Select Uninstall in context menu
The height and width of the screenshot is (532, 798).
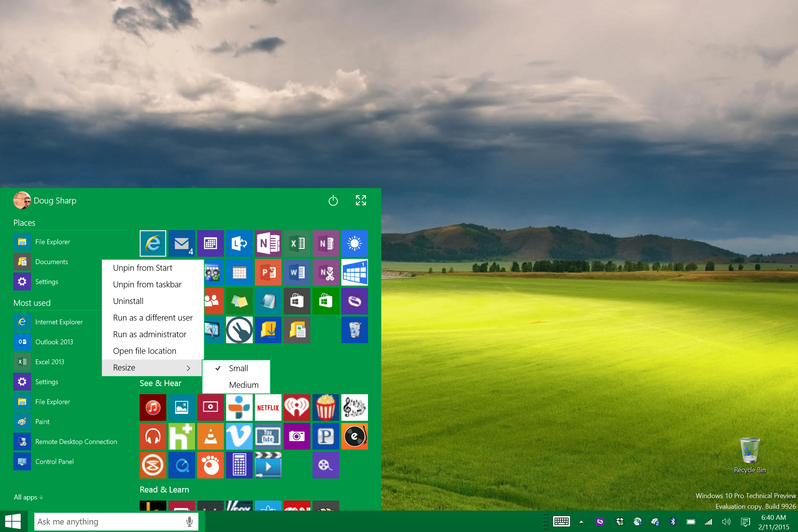[x=153, y=301]
